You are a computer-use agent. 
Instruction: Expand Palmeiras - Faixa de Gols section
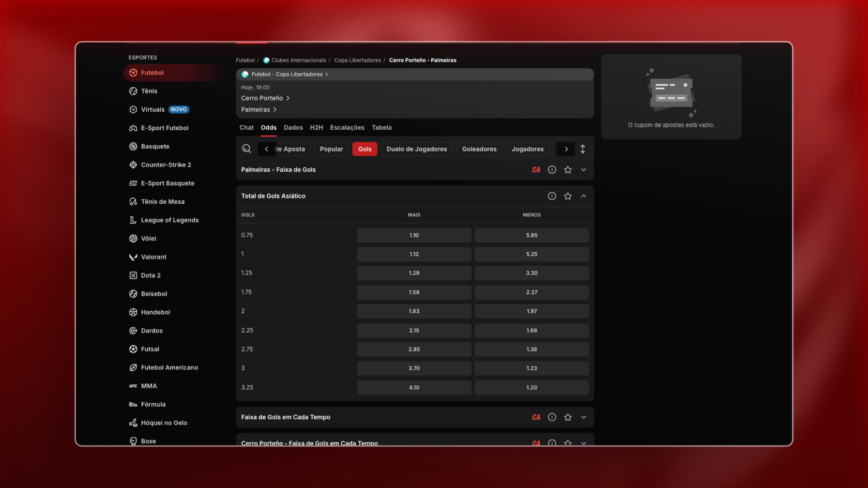[584, 170]
